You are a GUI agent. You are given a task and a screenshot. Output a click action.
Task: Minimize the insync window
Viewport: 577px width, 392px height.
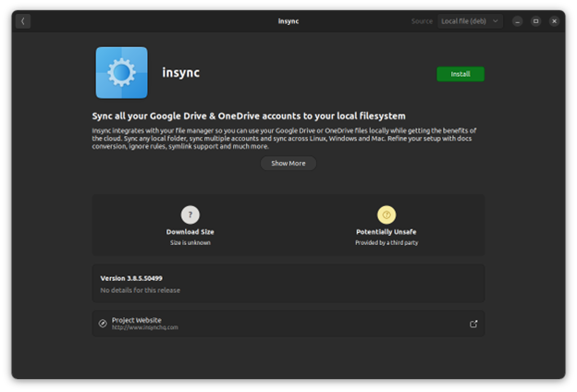(518, 21)
